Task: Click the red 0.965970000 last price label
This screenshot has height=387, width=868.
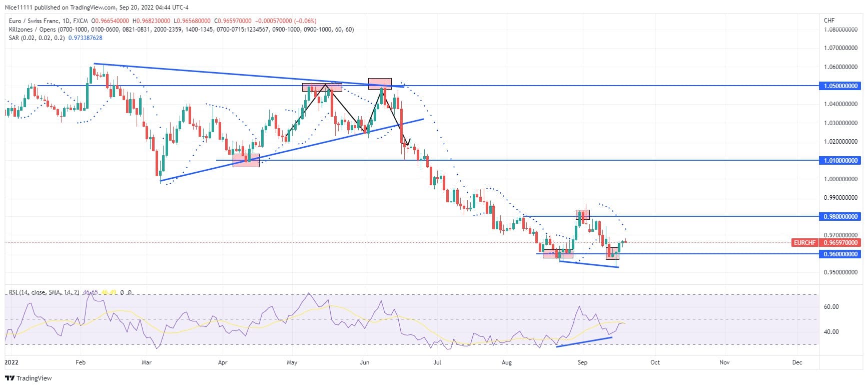Action: point(840,243)
